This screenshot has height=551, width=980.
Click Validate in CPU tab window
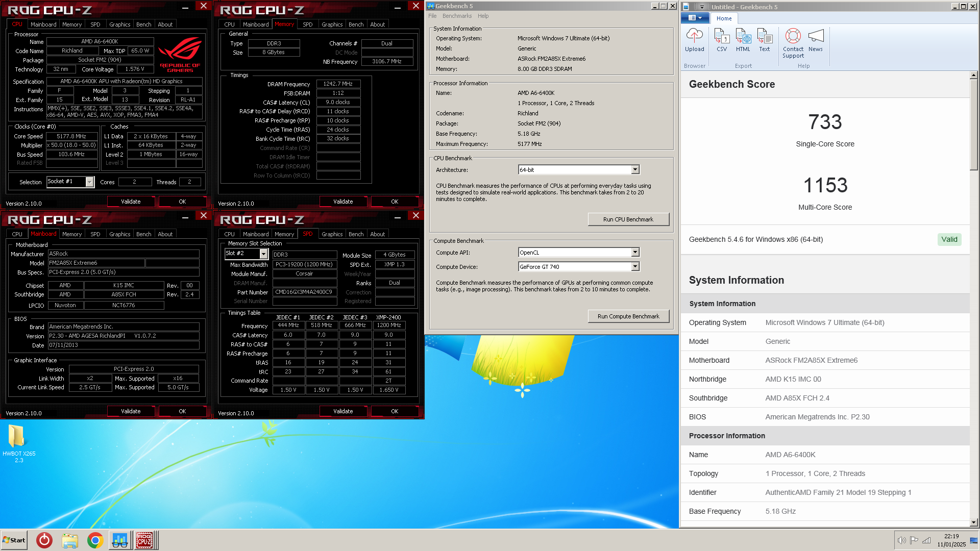[x=131, y=202]
